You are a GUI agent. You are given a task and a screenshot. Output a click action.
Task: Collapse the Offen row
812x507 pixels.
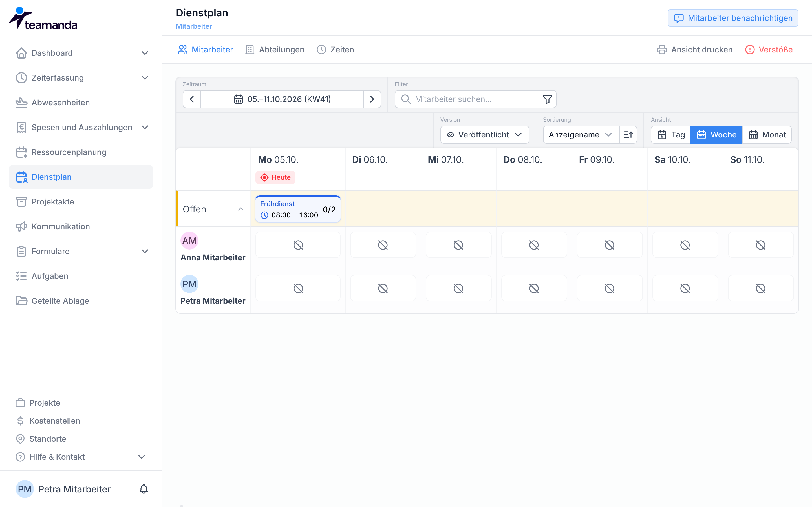pyautogui.click(x=240, y=209)
